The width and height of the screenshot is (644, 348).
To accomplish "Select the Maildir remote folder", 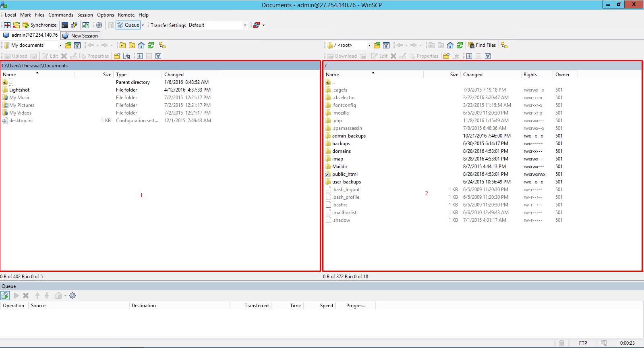I will click(340, 167).
